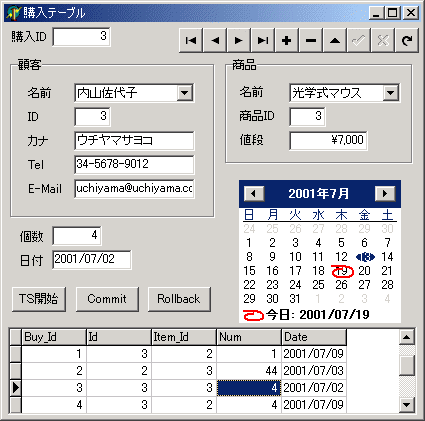This screenshot has height=421, width=425.
Task: Click the Id column header in grid
Action: 119,337
